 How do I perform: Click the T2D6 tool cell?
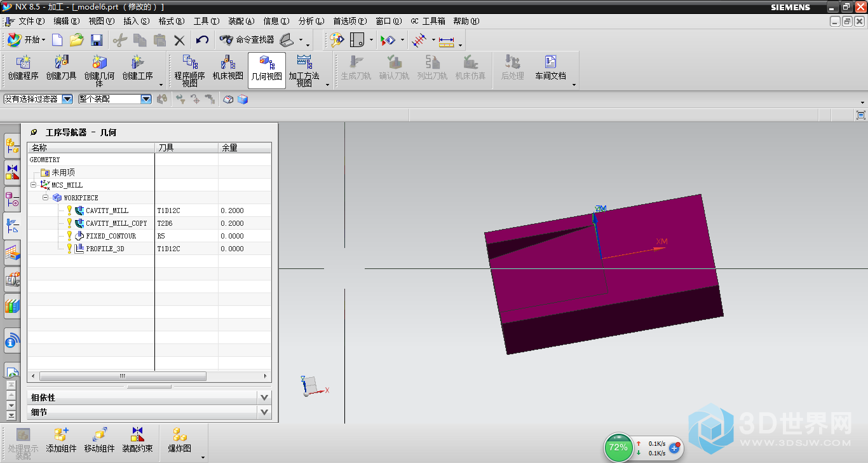coord(187,223)
